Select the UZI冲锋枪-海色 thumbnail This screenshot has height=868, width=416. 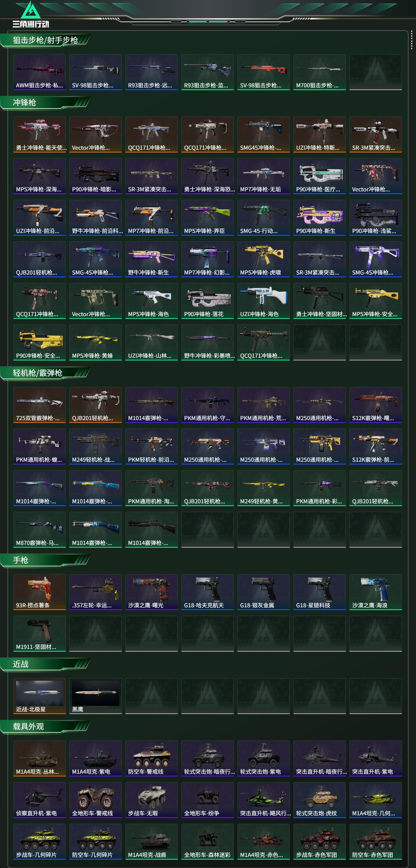pos(263,301)
